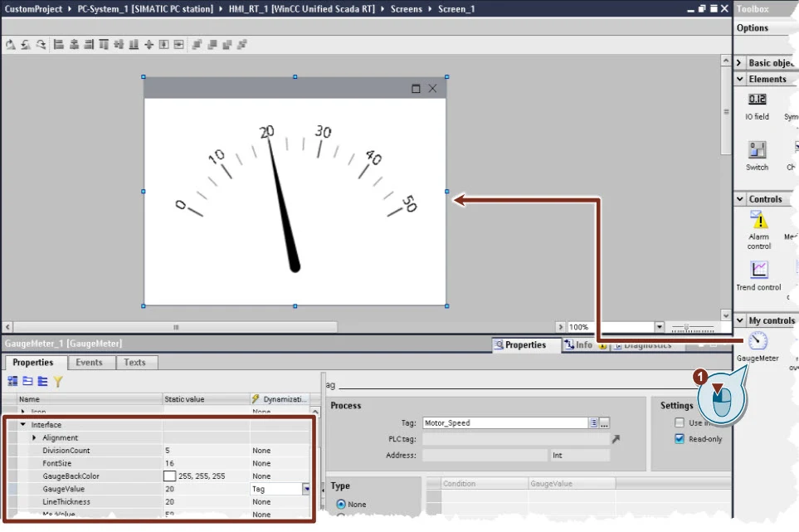Click the tag list icon beside Motor_Speed

pyautogui.click(x=593, y=423)
